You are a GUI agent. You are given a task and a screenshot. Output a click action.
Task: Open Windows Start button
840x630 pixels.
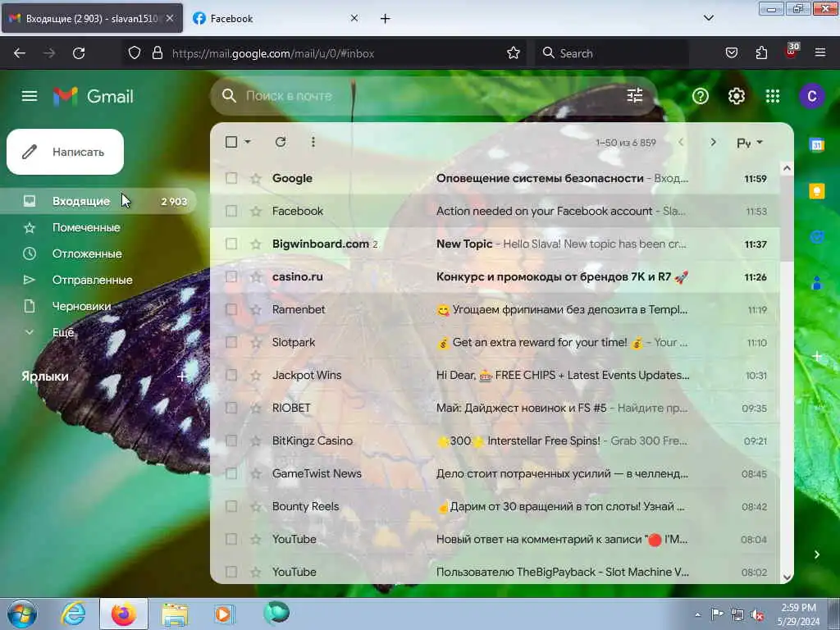22,614
